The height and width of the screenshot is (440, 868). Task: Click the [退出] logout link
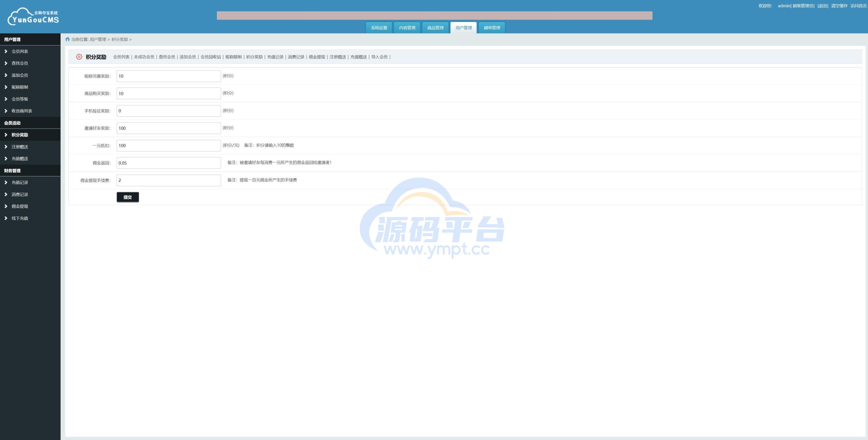click(823, 6)
